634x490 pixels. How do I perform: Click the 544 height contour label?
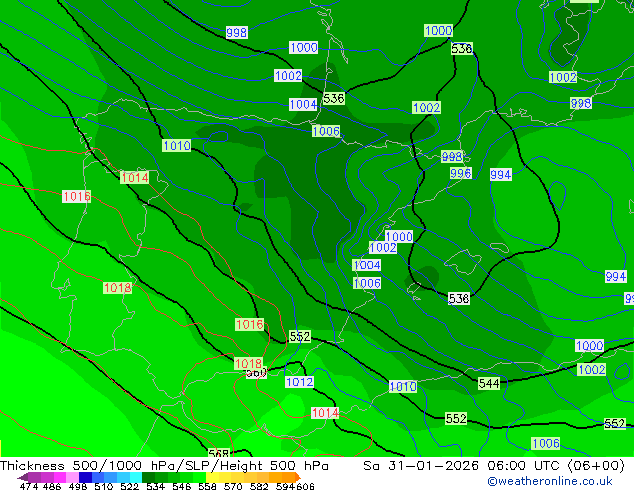[489, 383]
